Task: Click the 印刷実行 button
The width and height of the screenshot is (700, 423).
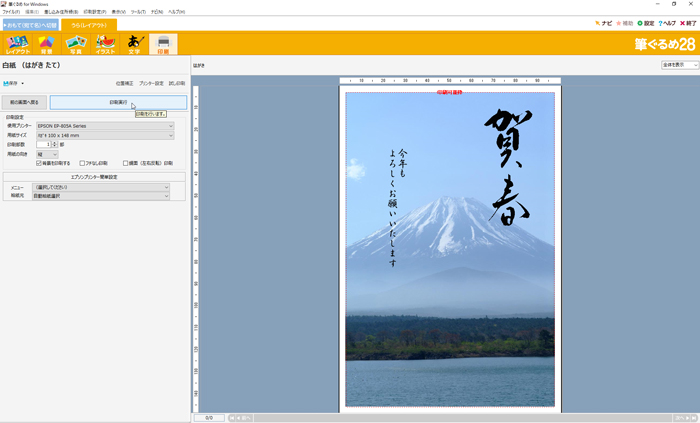Action: pyautogui.click(x=118, y=102)
